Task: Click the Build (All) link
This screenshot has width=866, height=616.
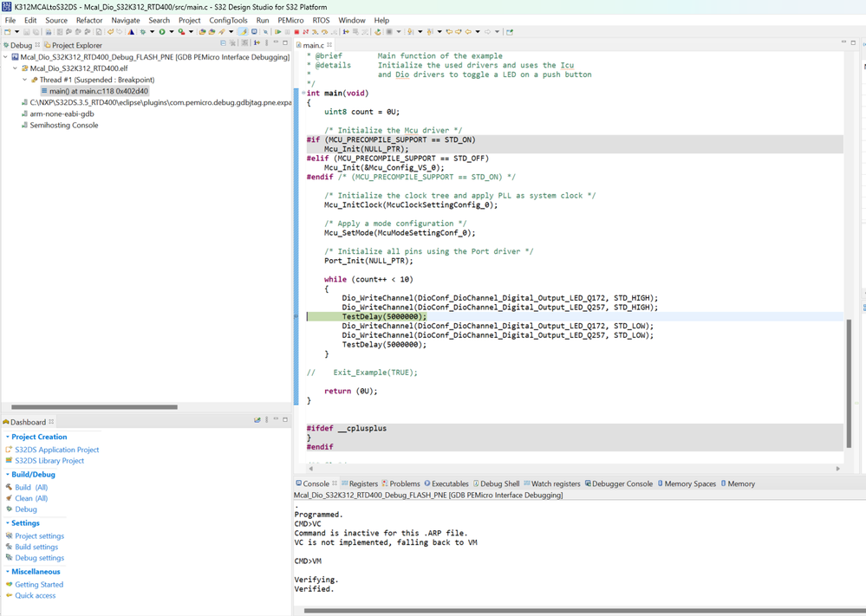Action: [x=31, y=488]
